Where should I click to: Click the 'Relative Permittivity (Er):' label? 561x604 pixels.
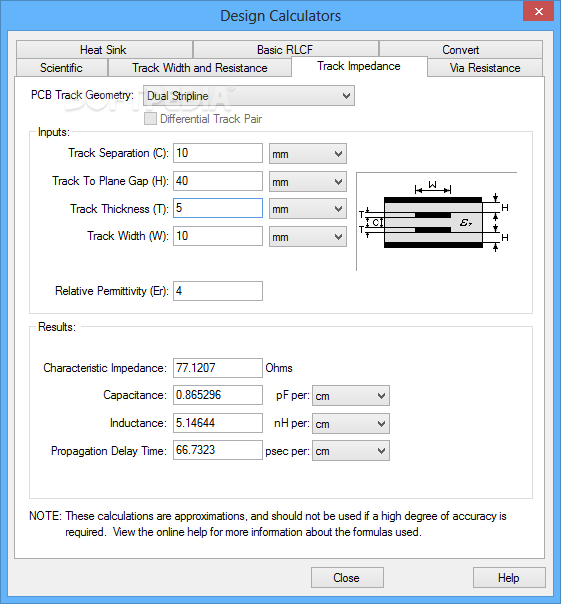click(112, 291)
